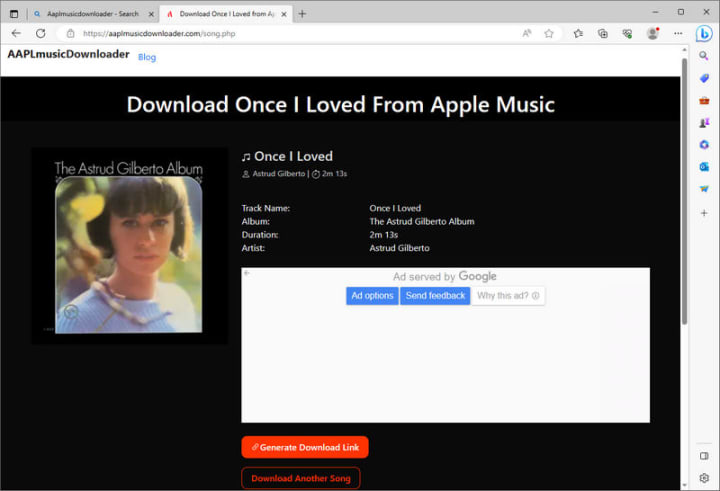
Task: Switch to Aaplmusicdownloader - Search tab
Action: [x=93, y=14]
